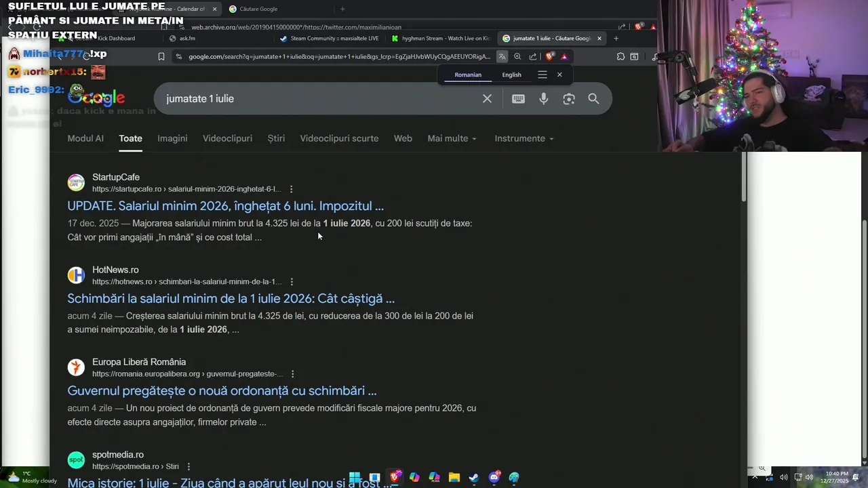Screen dimensions: 868x488
Task: Open Copilot from the taskbar
Action: point(414,477)
